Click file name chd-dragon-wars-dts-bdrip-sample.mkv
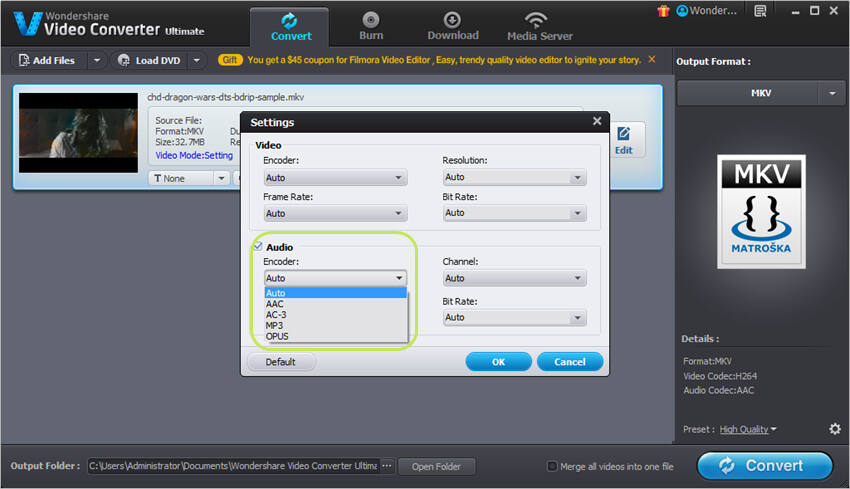The width and height of the screenshot is (850, 489). pyautogui.click(x=226, y=97)
